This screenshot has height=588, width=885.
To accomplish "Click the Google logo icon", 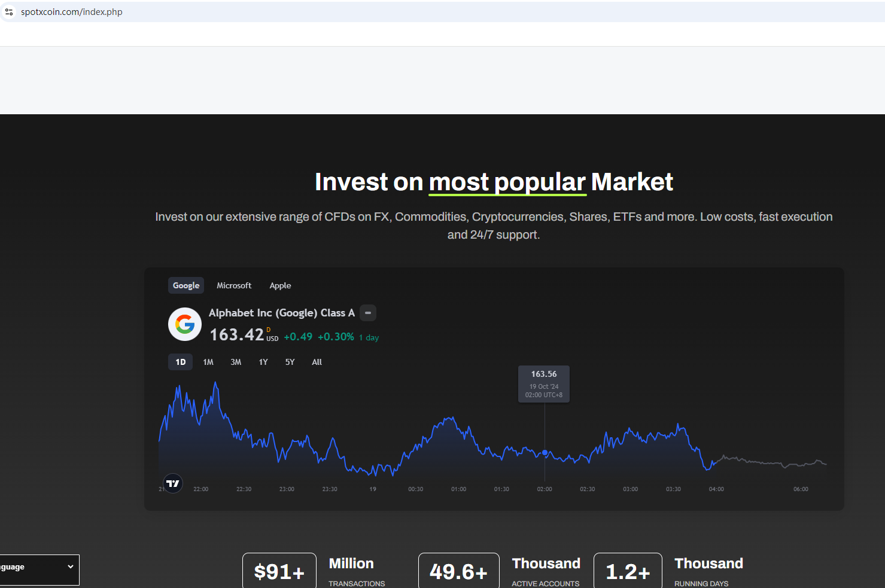I will (185, 324).
